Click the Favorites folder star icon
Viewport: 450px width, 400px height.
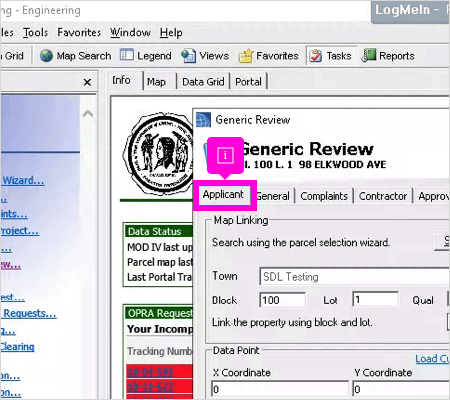(x=246, y=56)
